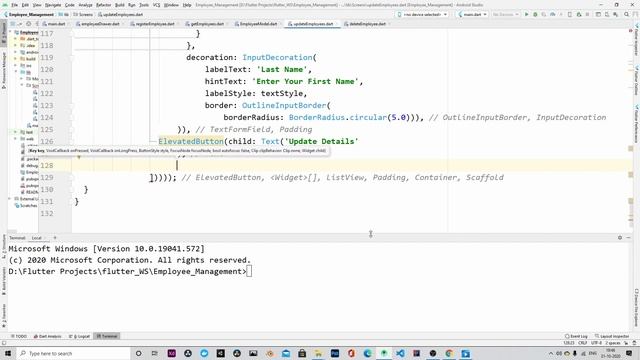Open the Build menu

tap(120, 5)
